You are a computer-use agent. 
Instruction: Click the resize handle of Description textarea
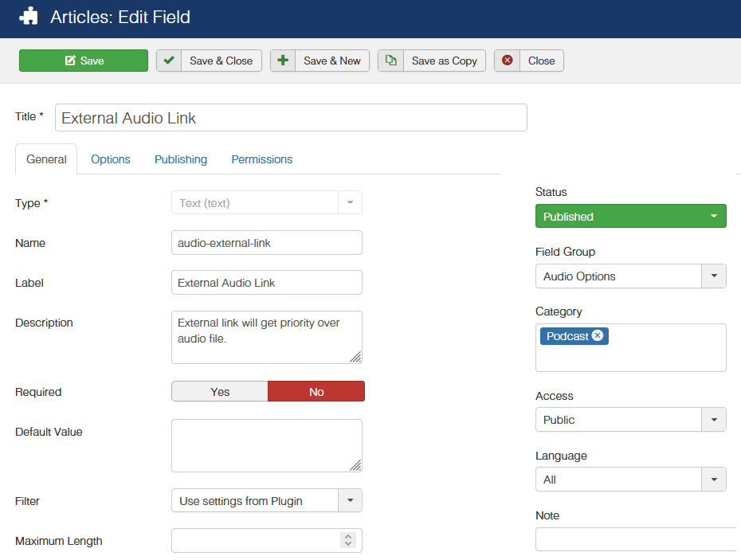[x=355, y=357]
